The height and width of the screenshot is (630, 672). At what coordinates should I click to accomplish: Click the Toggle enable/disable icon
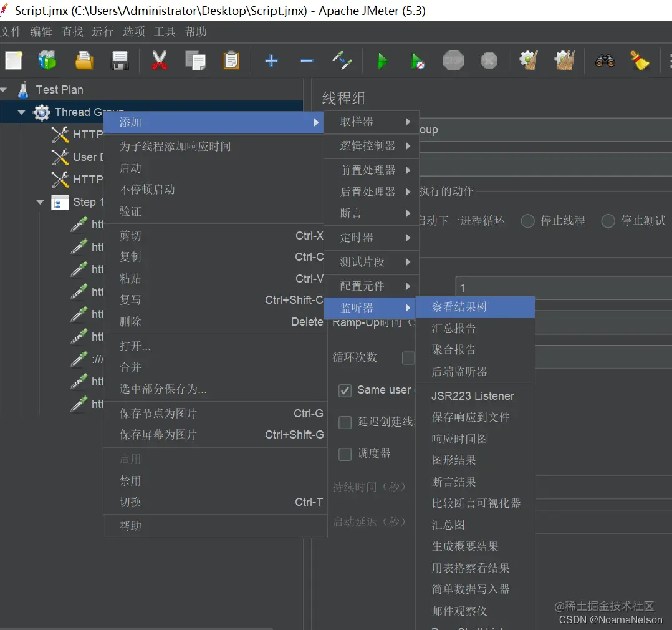[x=342, y=61]
